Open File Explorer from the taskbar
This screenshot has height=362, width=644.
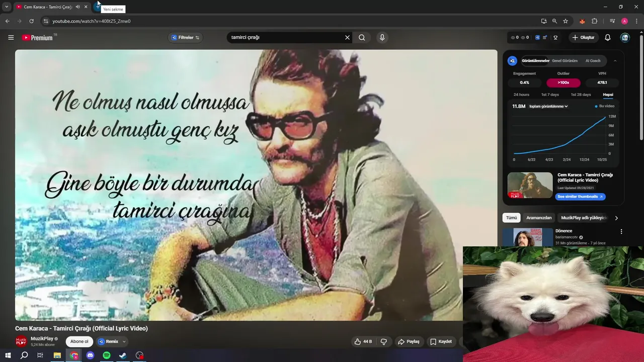tap(57, 355)
